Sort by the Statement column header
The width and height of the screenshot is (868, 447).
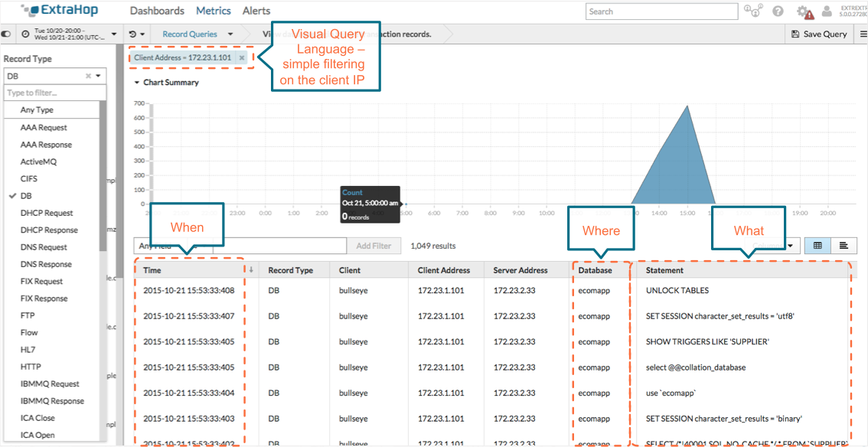pos(664,270)
